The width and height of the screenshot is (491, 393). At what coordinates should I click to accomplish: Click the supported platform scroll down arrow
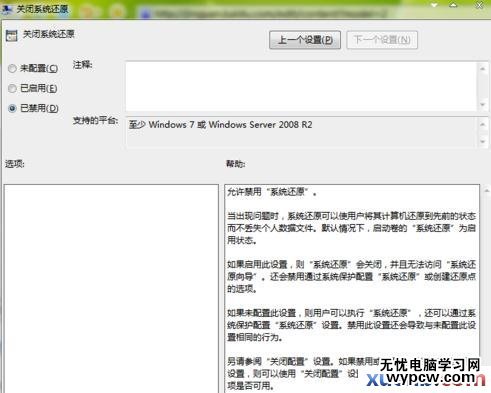482,142
